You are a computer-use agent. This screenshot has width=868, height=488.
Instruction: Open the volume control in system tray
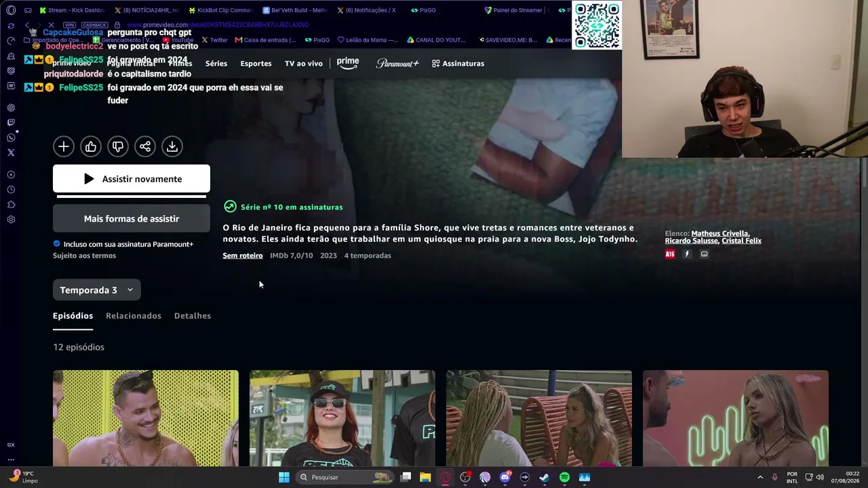point(820,477)
